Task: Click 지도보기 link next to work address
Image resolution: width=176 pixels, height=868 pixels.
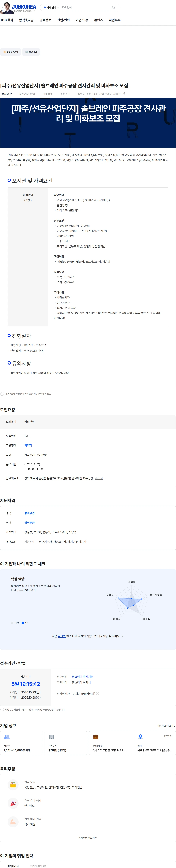Action: [98, 478]
